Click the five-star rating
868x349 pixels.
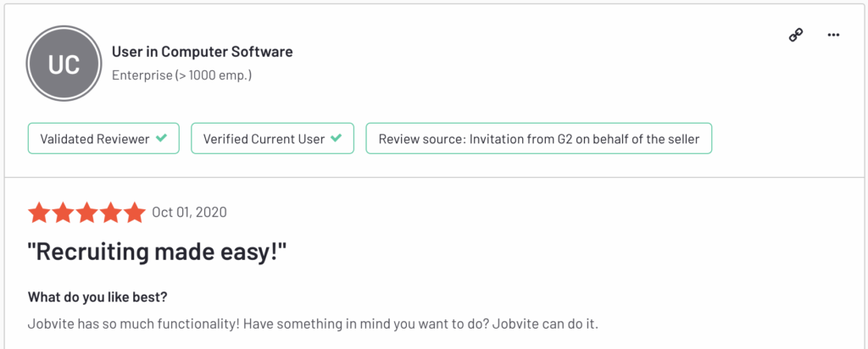click(x=87, y=213)
